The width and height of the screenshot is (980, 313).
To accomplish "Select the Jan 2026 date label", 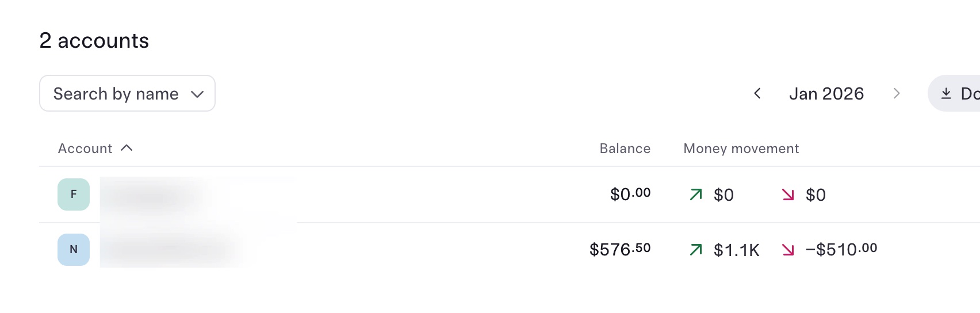I will point(826,93).
